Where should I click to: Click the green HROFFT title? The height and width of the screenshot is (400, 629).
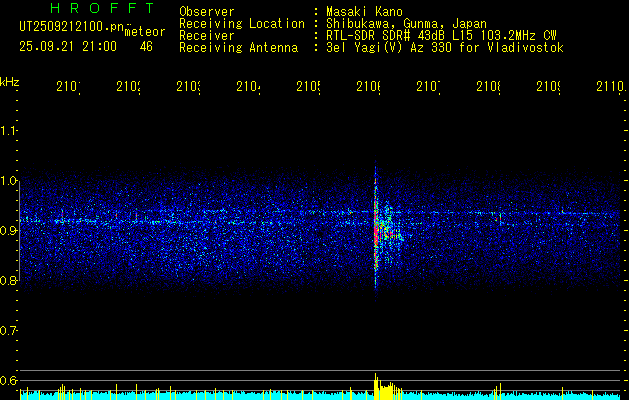pyautogui.click(x=102, y=8)
